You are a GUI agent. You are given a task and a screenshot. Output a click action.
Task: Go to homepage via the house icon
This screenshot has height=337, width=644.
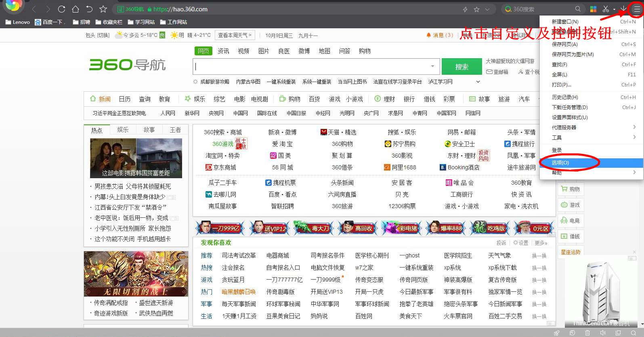(x=76, y=9)
